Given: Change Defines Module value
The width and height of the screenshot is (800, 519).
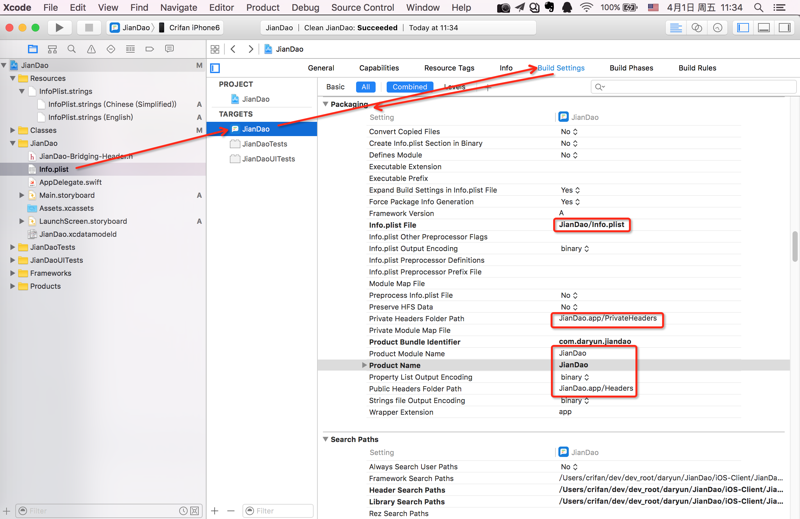Looking at the screenshot, I should tap(569, 155).
